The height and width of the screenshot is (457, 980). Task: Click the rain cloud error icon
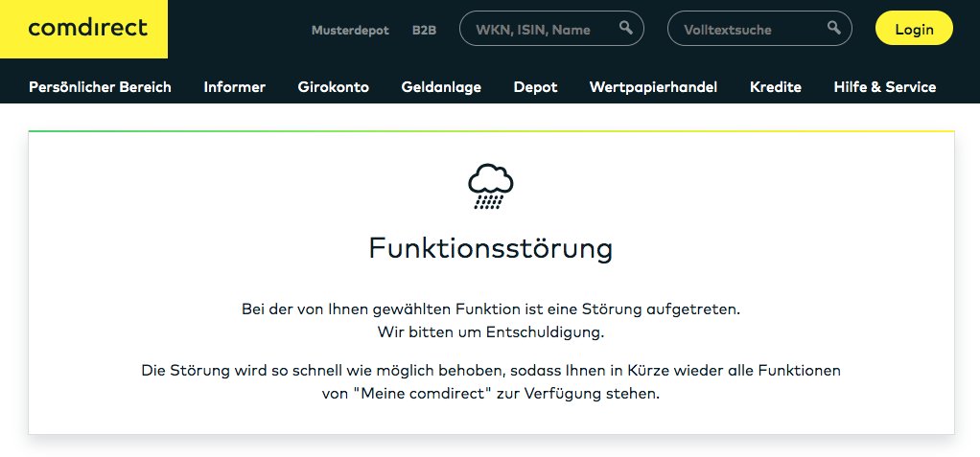coord(491,186)
